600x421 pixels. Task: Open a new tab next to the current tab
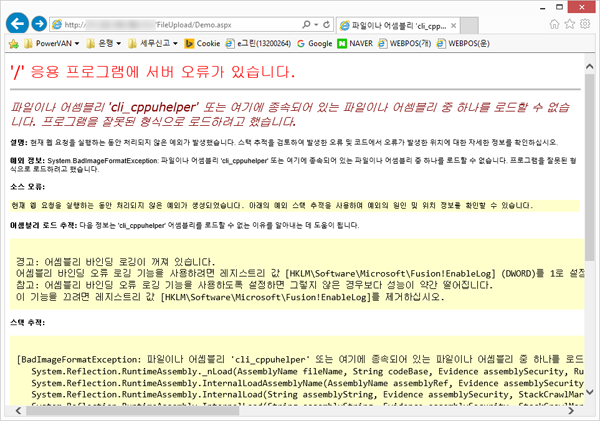tap(469, 26)
